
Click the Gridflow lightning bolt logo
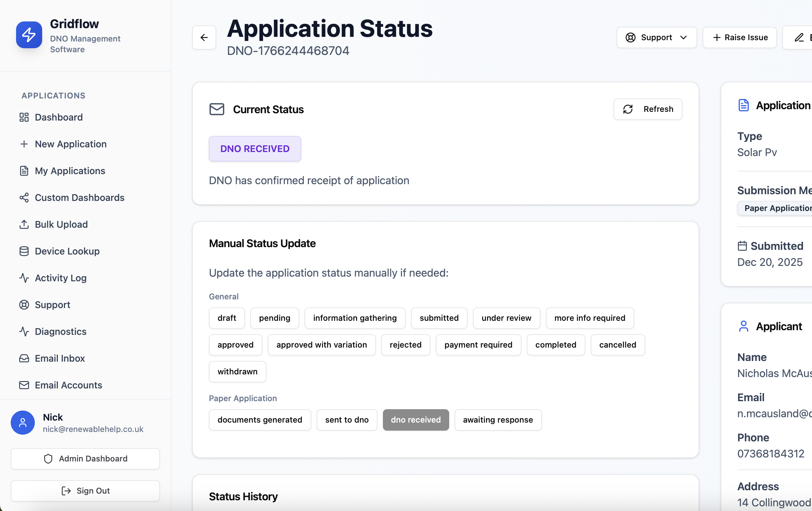(x=29, y=35)
